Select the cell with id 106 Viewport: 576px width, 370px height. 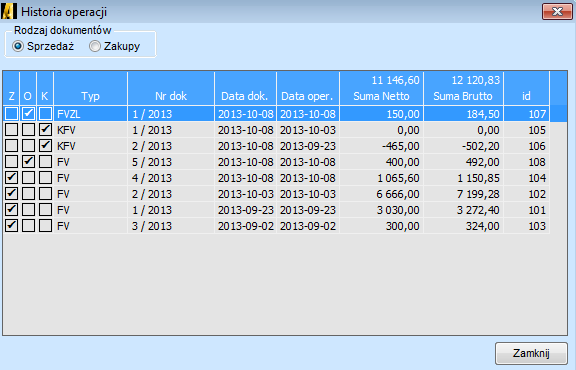point(526,146)
